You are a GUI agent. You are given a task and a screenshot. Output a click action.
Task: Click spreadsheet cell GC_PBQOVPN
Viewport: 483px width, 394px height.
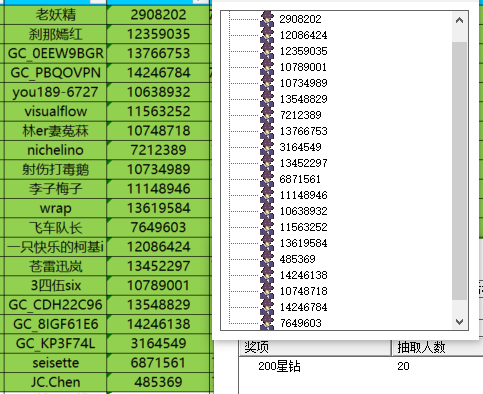tap(55, 72)
